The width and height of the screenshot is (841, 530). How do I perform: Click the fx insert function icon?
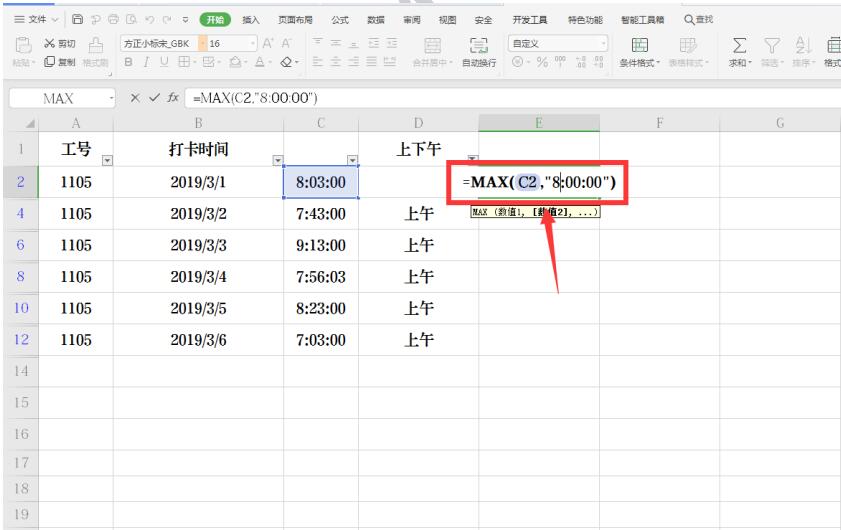pos(173,98)
